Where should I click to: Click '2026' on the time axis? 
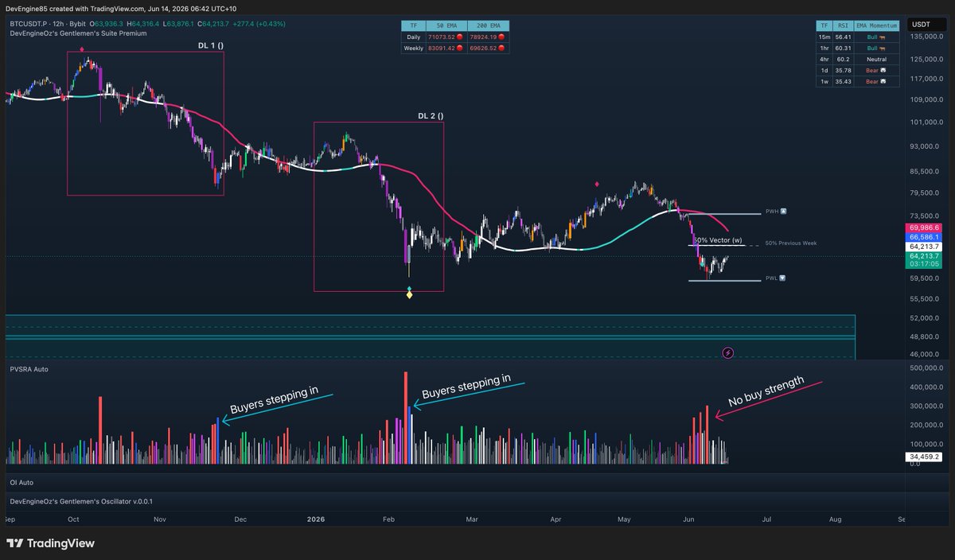pyautogui.click(x=316, y=519)
